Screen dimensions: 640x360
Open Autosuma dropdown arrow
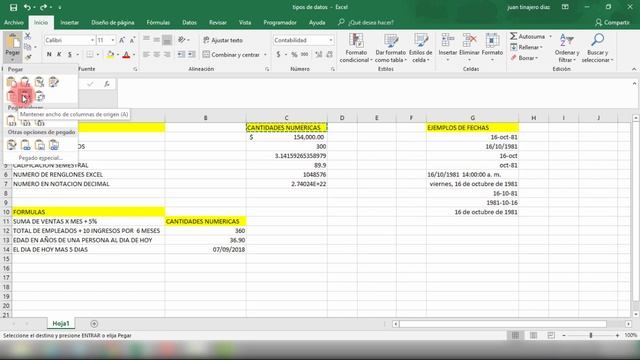(x=550, y=36)
